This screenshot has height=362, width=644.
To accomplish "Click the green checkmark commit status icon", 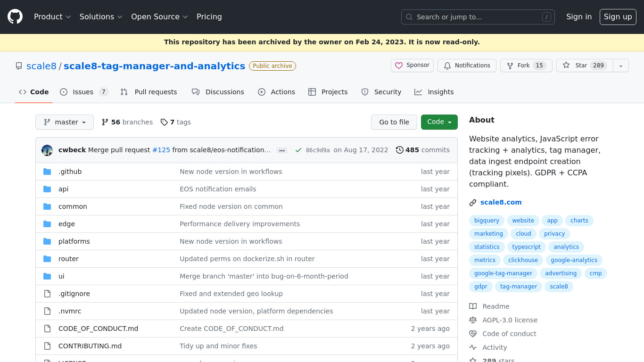I will pos(298,150).
